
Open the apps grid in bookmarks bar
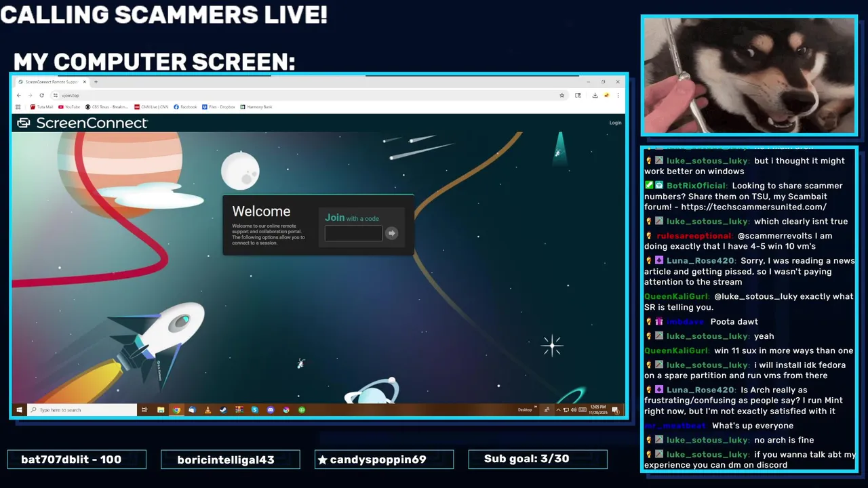(x=17, y=106)
